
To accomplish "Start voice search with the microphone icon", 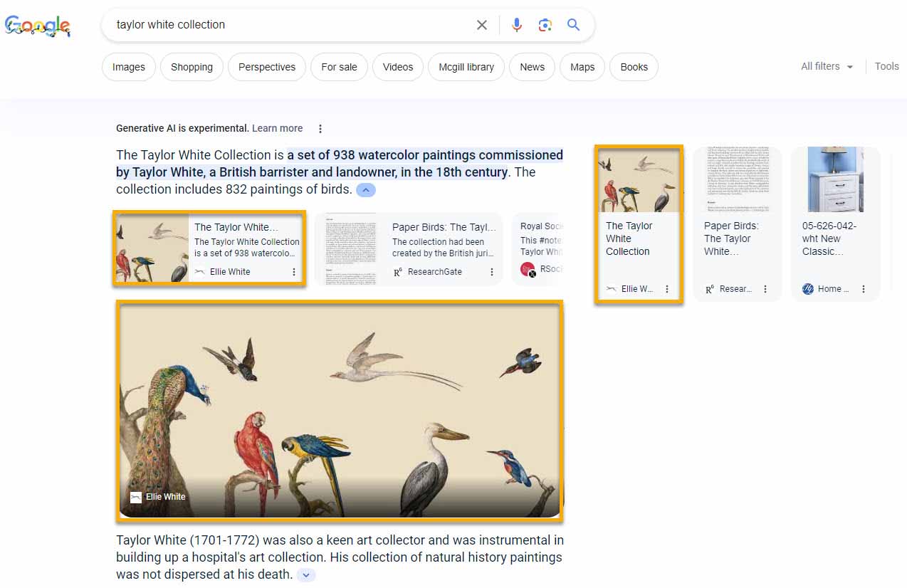I will coord(517,25).
